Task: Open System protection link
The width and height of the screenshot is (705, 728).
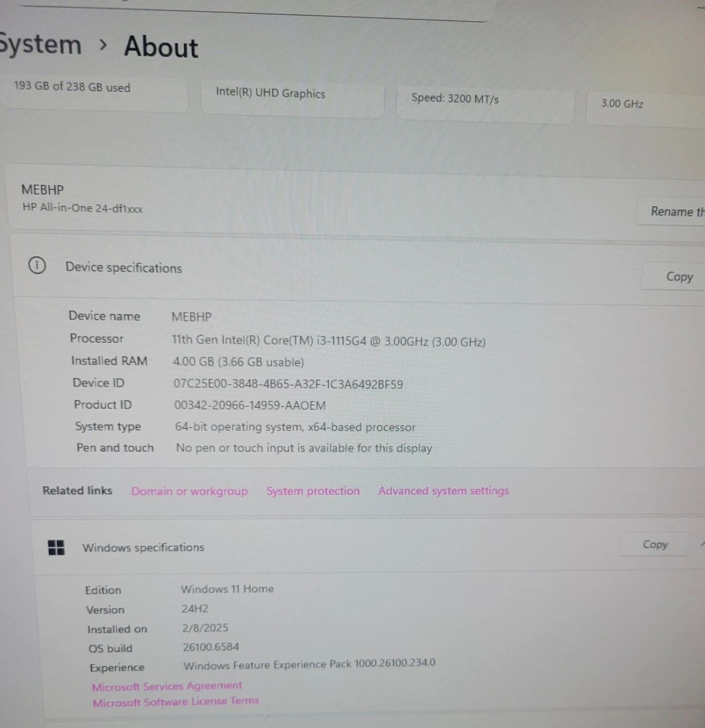Action: point(313,491)
